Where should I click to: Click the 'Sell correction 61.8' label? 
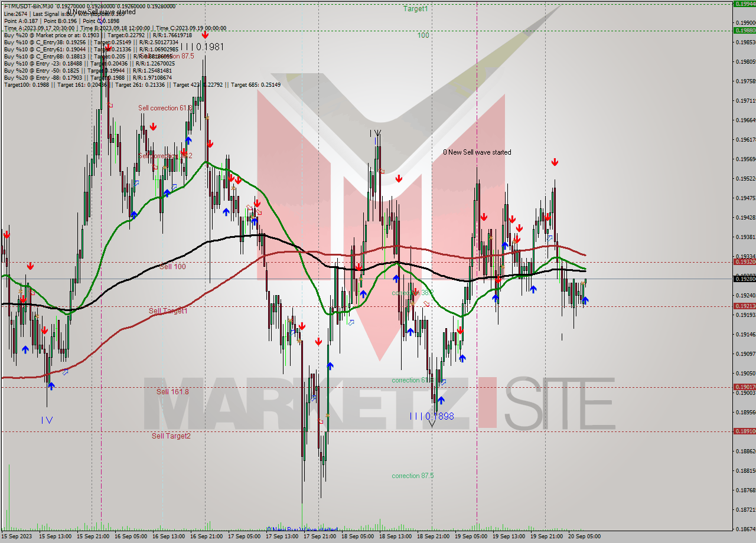click(165, 108)
